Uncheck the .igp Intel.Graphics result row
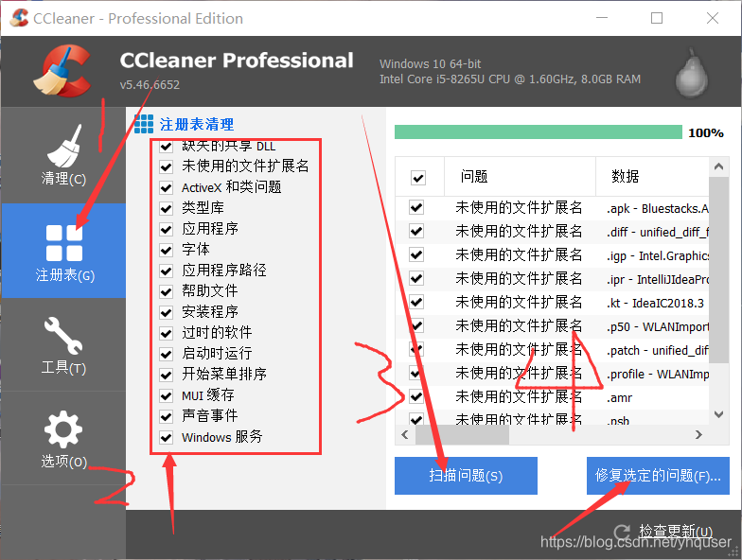Viewport: 742px width, 560px height. [416, 254]
